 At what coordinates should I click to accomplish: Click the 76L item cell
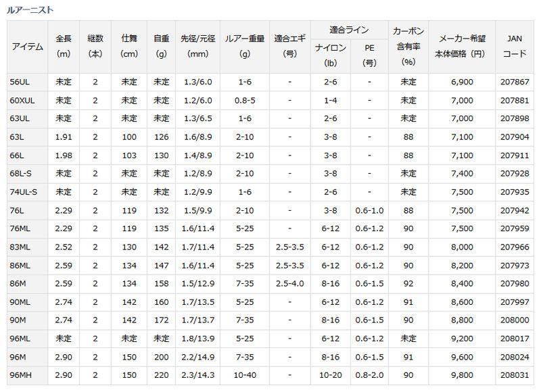click(x=27, y=211)
